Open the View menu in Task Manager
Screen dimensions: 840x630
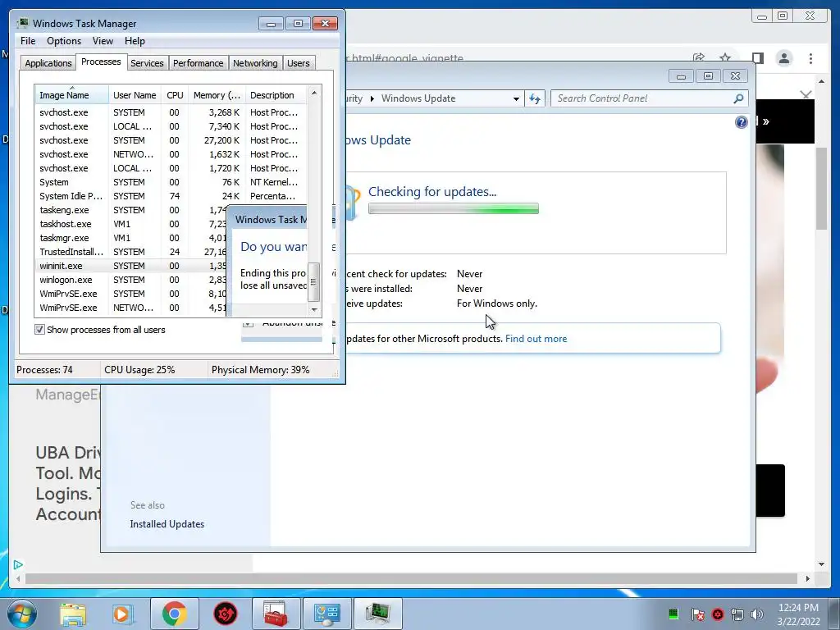pos(103,41)
